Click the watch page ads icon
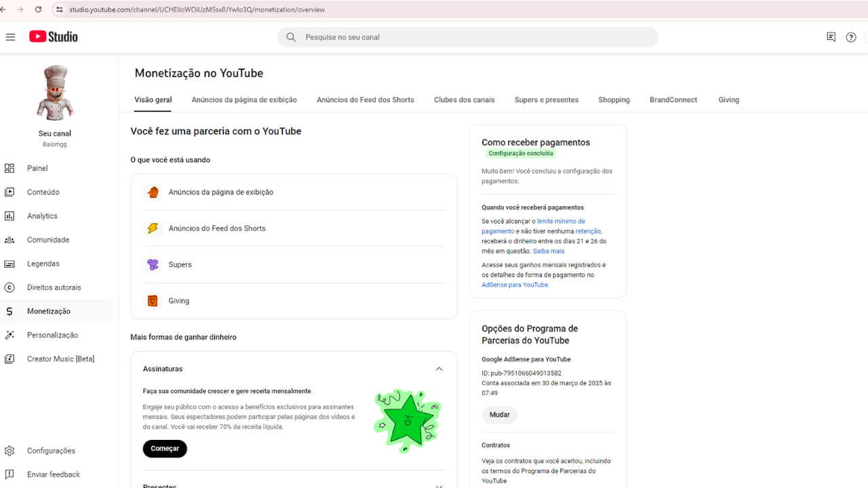Image resolution: width=868 pixels, height=488 pixels. 153,192
